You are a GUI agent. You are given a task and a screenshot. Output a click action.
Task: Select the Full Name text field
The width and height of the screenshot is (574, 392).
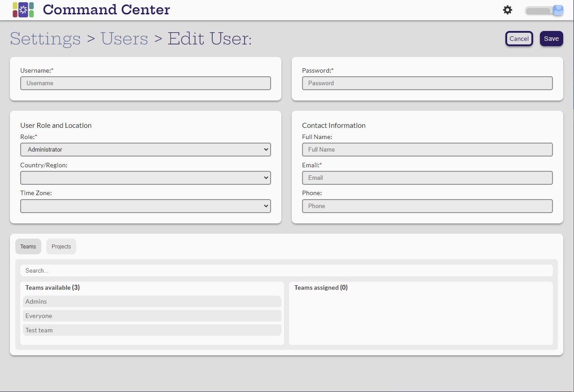427,149
